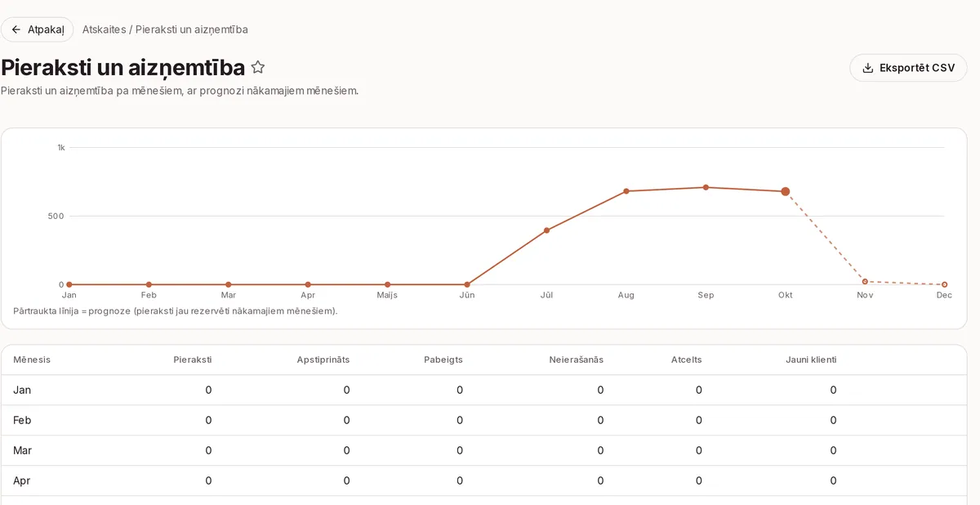Screen dimensions: 980x505
Task: Select the Maijs data point on the chart
Action: coord(387,284)
